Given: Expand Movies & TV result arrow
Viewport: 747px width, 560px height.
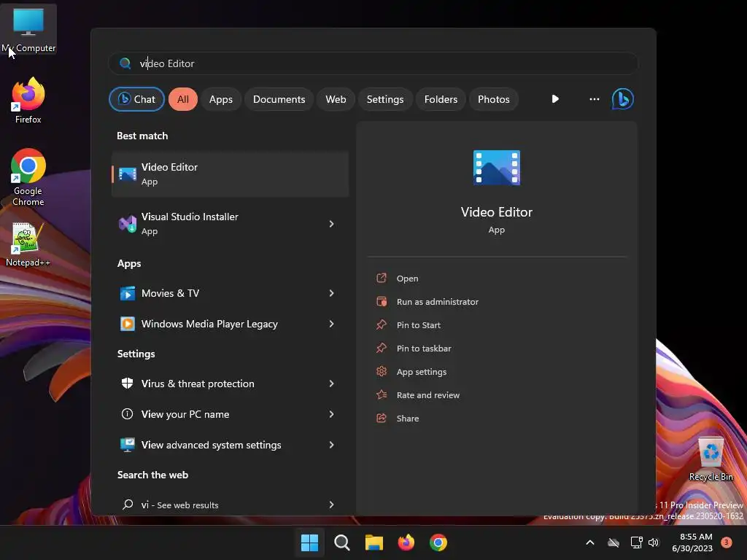Looking at the screenshot, I should point(332,293).
